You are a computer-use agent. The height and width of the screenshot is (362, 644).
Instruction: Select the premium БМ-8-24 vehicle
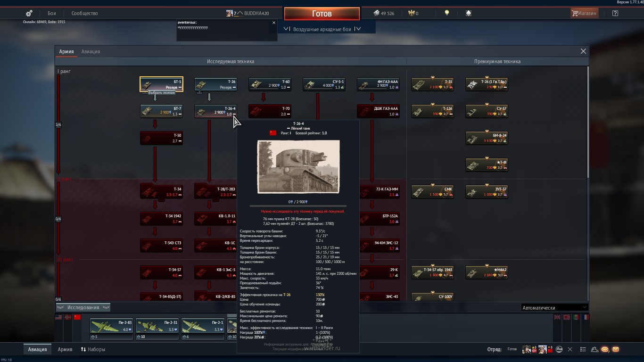point(487,138)
